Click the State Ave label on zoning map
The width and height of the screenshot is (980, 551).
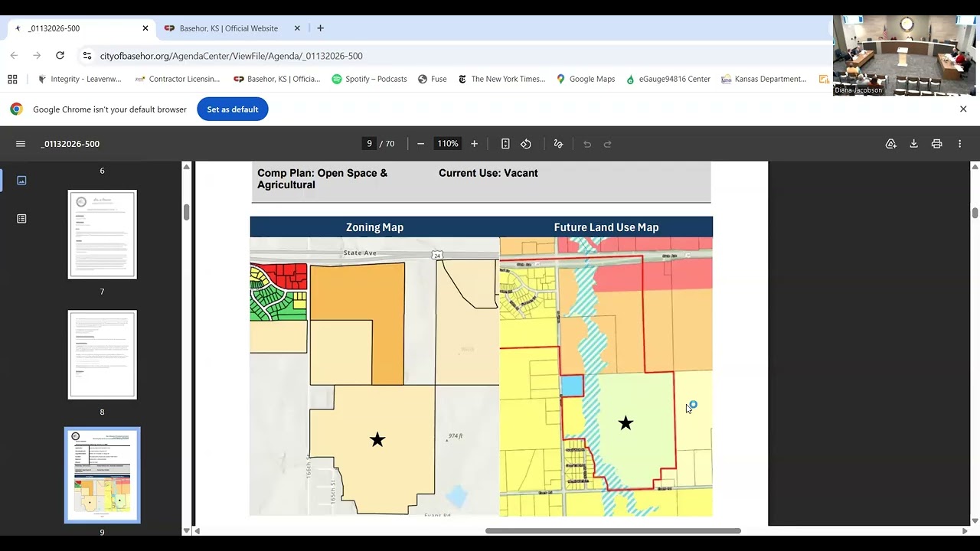click(x=360, y=253)
